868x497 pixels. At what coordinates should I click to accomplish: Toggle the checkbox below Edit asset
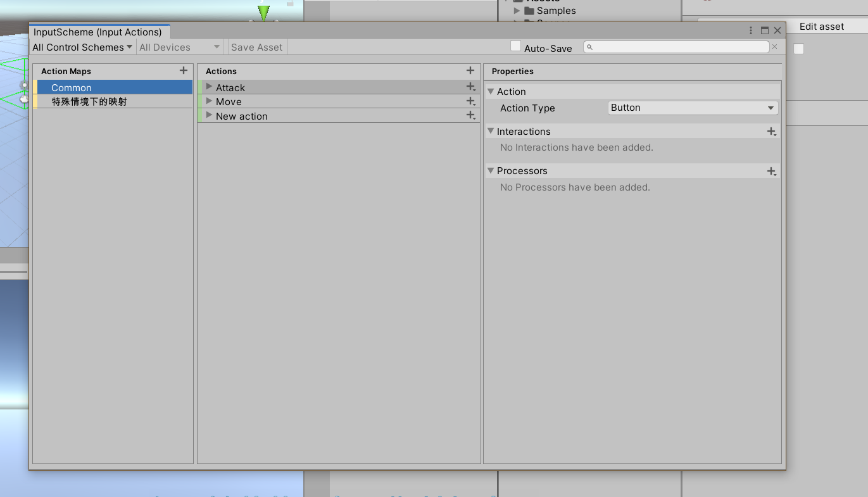tap(798, 48)
